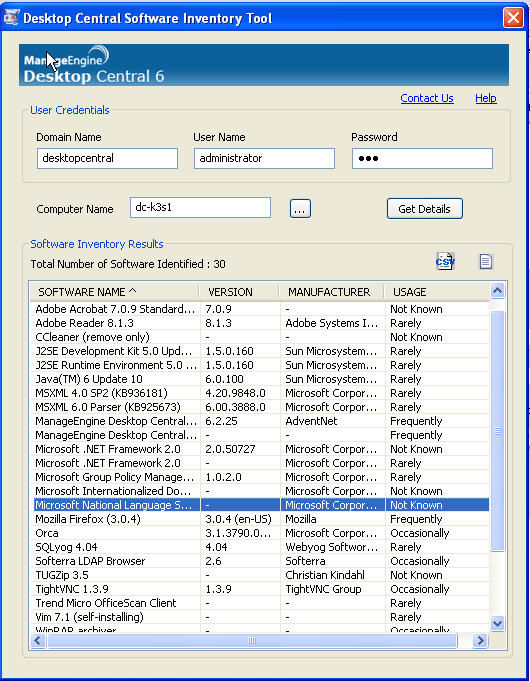530x681 pixels.
Task: Select the Mozilla Firefox (3.0.4) row
Action: 261,519
